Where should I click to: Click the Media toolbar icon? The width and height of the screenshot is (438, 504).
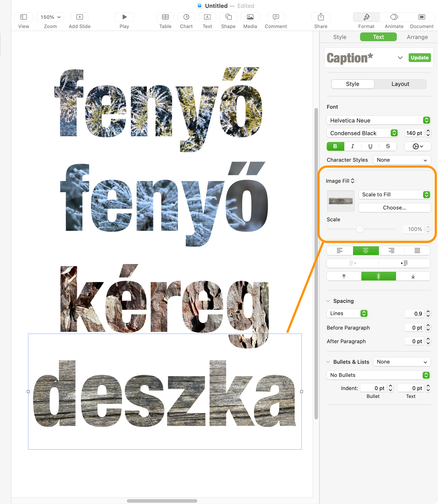tap(250, 17)
